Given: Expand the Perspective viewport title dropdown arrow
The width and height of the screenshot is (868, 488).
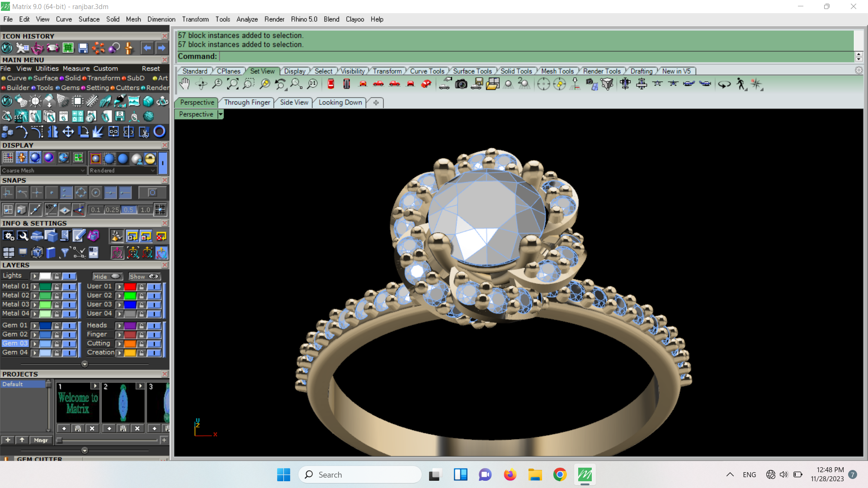Looking at the screenshot, I should click(221, 114).
